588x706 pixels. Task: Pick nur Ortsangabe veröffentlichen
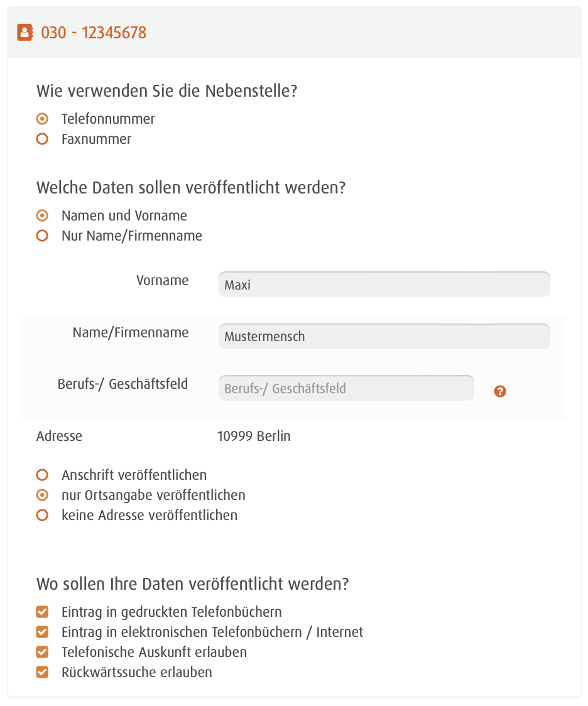pyautogui.click(x=42, y=496)
